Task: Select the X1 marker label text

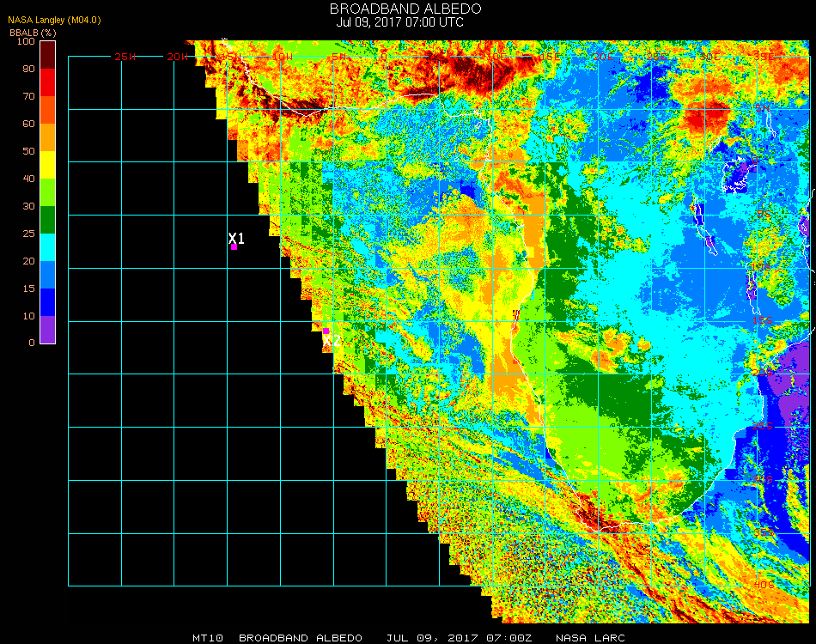Action: 236,238
